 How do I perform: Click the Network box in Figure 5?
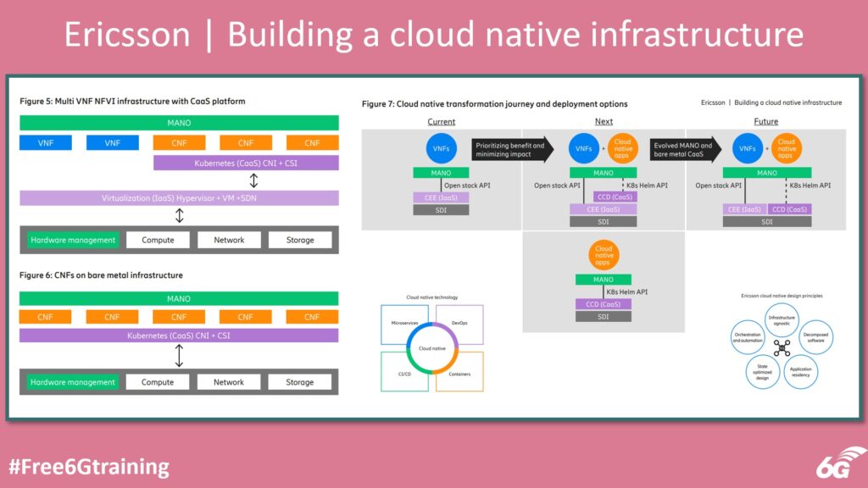(229, 240)
